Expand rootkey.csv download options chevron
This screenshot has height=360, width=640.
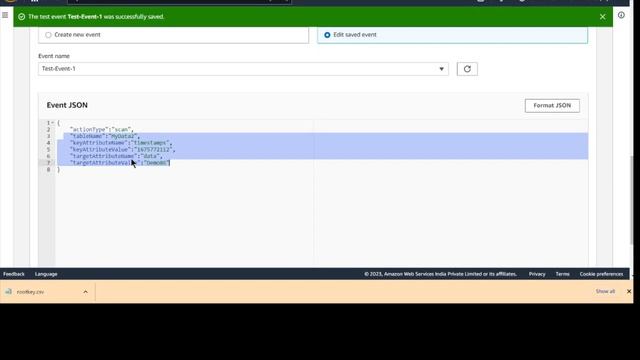(85, 292)
